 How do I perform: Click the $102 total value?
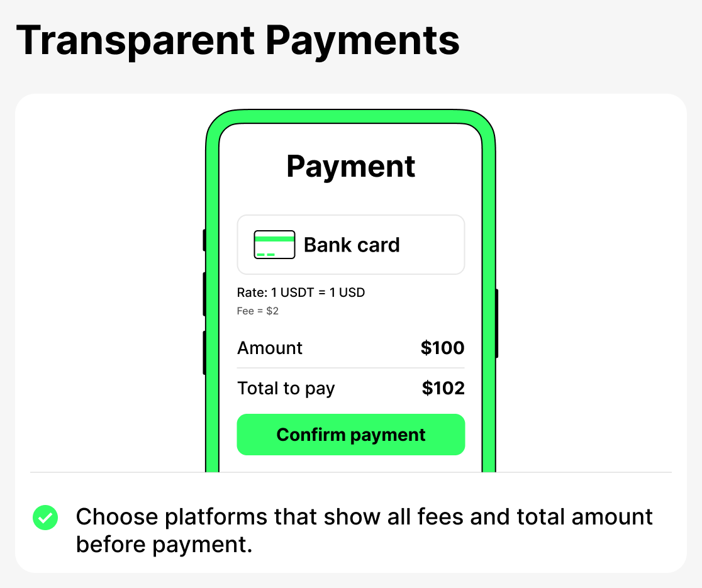pos(443,389)
